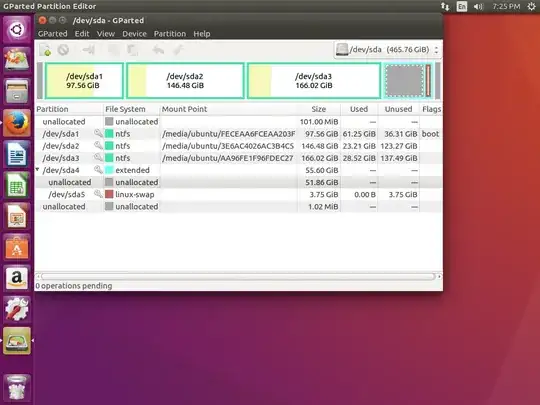Click the Copy partition toolbar icon
This screenshot has width=540, height=405.
coord(114,50)
